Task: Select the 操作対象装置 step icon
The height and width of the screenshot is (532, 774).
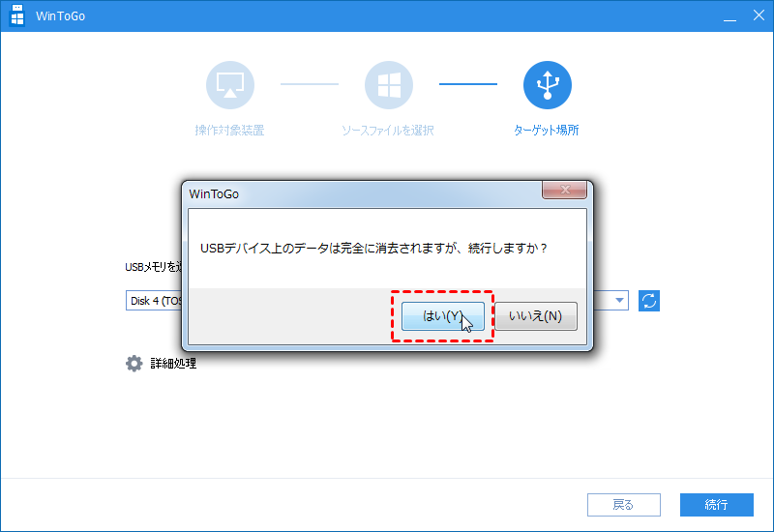Action: [x=230, y=85]
